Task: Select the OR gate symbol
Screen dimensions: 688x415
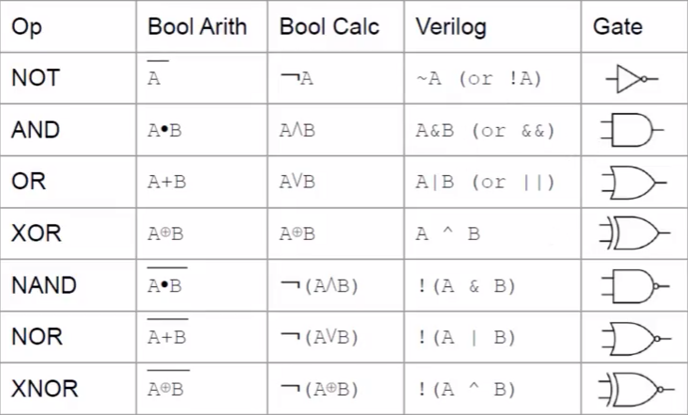Action: (632, 182)
